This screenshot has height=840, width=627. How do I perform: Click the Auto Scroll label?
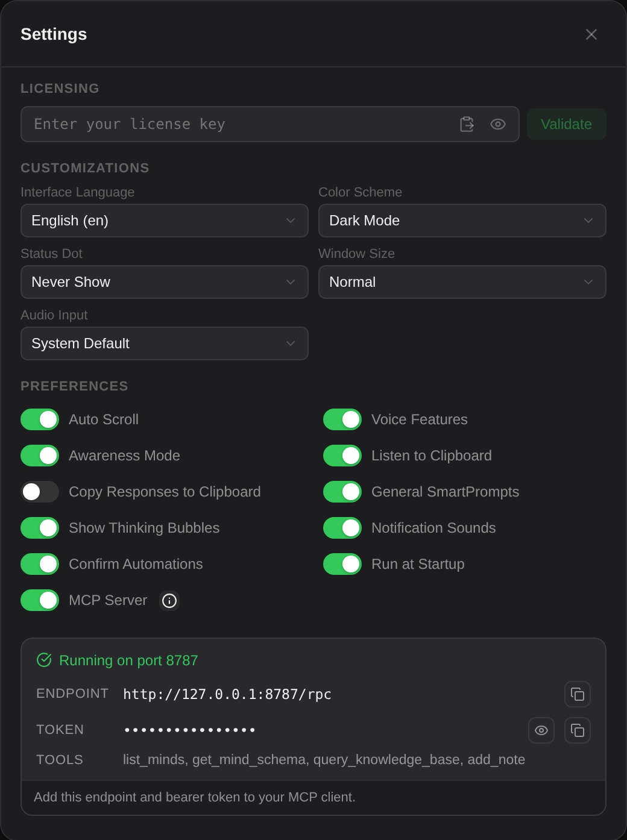(x=104, y=419)
